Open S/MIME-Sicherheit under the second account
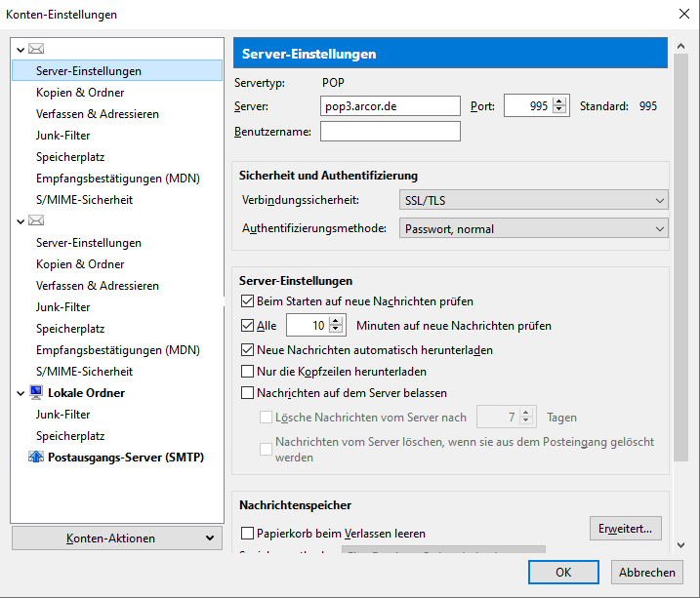This screenshot has width=700, height=598. [84, 371]
